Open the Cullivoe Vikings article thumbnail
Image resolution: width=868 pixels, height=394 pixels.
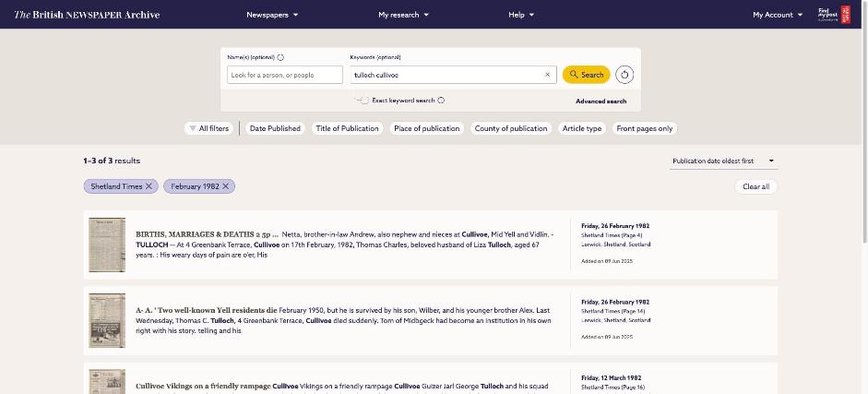pyautogui.click(x=107, y=381)
